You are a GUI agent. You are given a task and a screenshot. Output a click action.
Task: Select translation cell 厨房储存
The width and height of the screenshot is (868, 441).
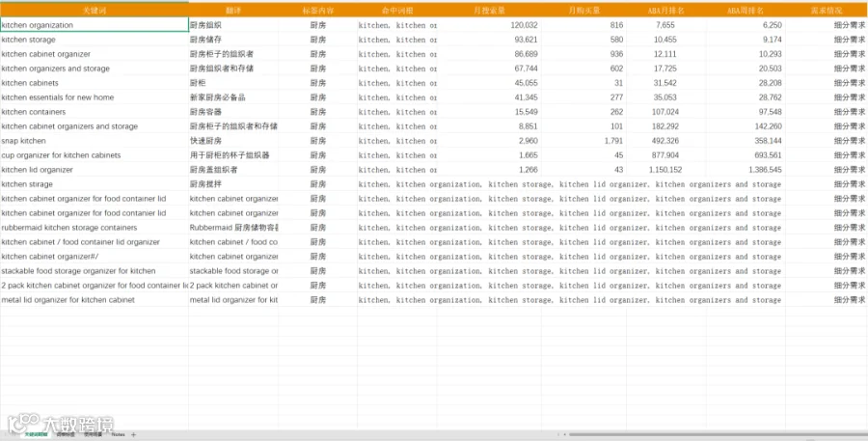[x=233, y=40]
